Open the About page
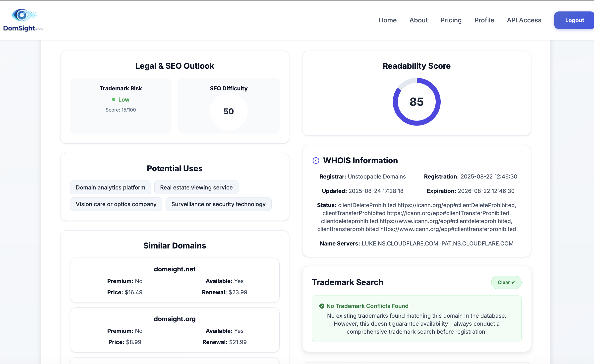 (418, 20)
